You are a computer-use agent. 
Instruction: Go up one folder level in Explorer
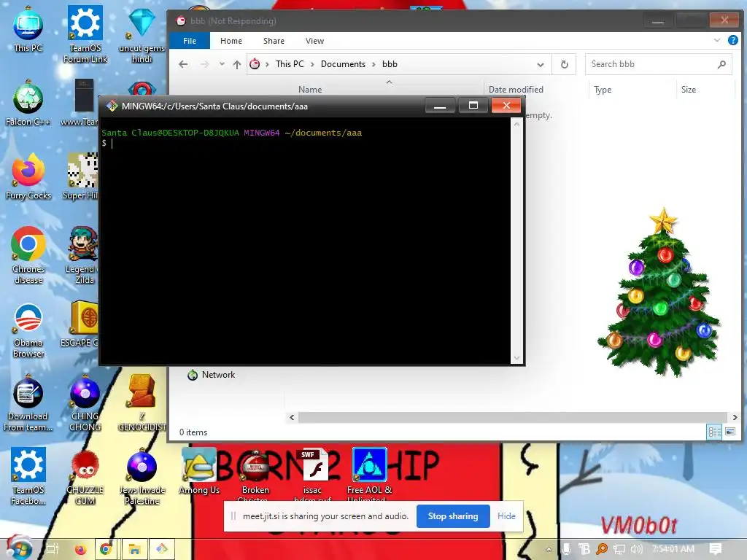(237, 64)
